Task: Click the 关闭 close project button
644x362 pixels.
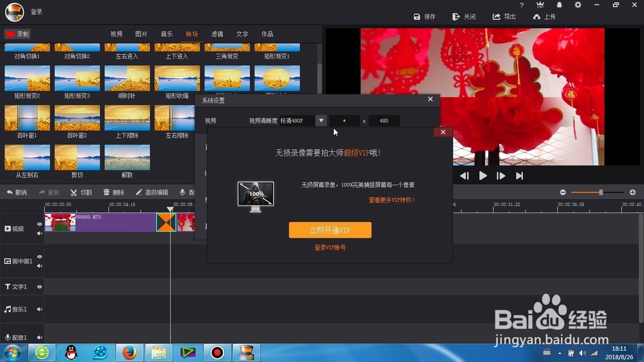Action: (464, 17)
